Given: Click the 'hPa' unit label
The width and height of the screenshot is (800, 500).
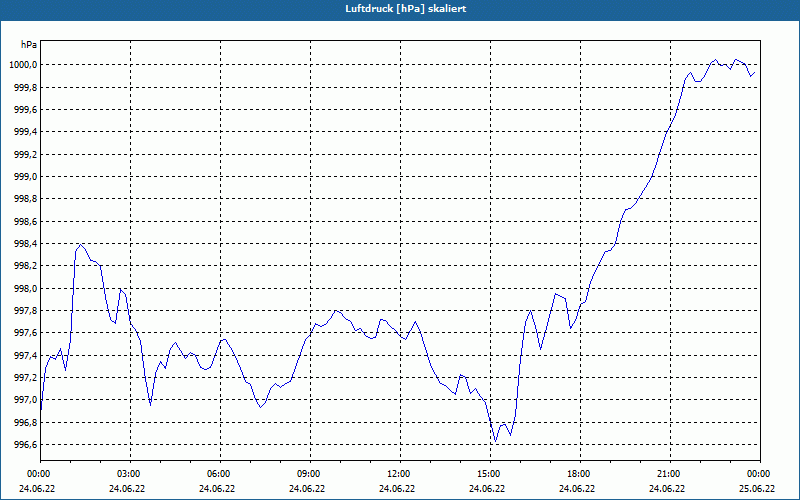Looking at the screenshot, I should 29,45.
